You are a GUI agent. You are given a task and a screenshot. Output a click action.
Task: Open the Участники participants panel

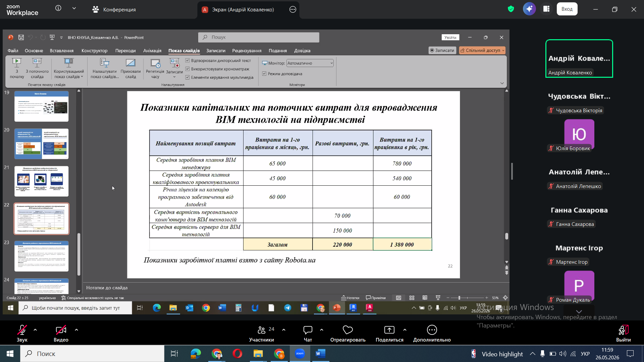(262, 334)
